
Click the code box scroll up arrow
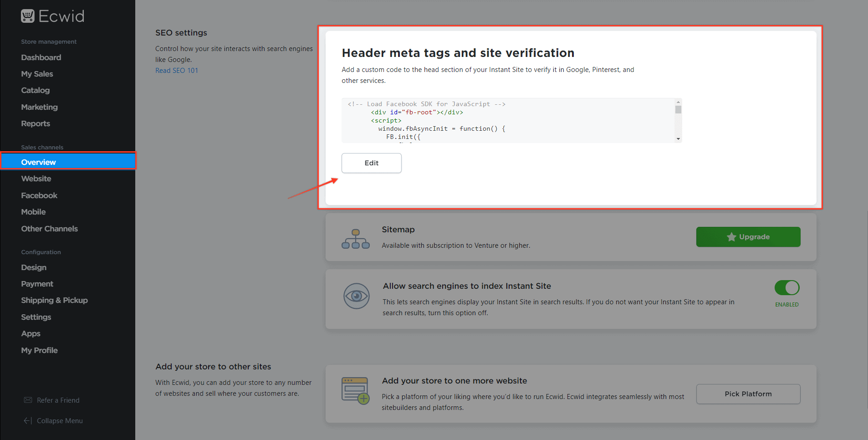point(678,102)
